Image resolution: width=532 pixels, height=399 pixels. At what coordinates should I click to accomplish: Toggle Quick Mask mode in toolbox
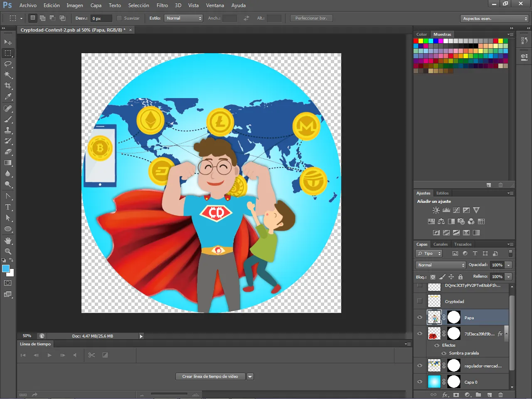click(8, 283)
